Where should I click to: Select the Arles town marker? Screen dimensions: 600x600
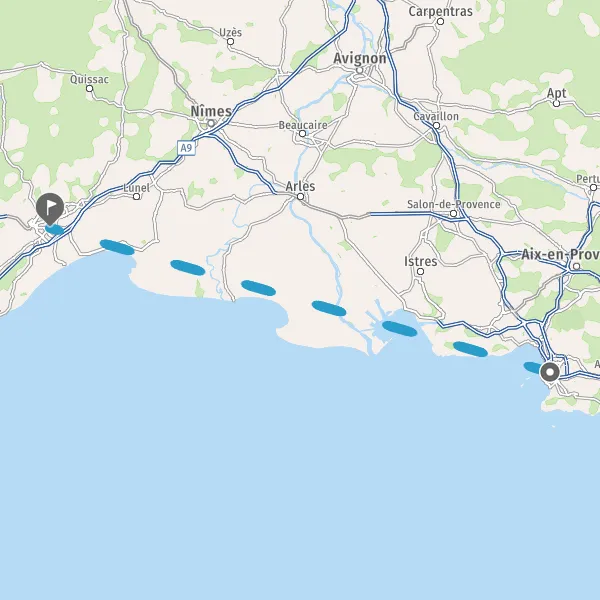coord(301,197)
